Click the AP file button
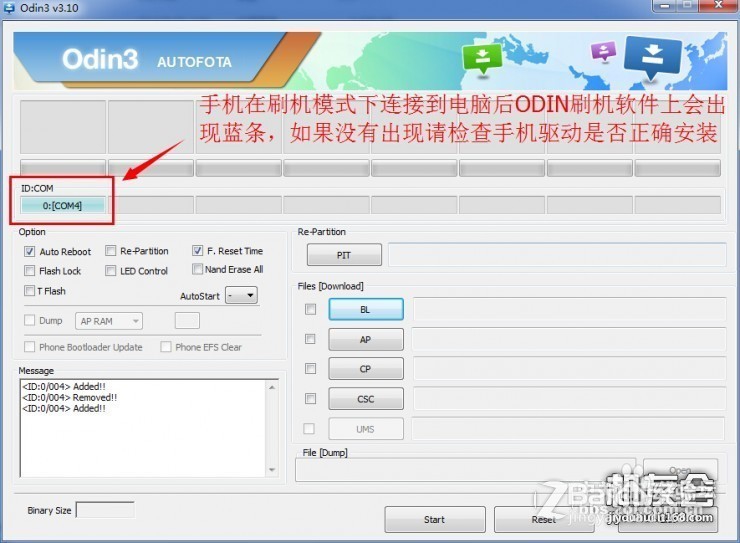The image size is (740, 543). pos(366,340)
